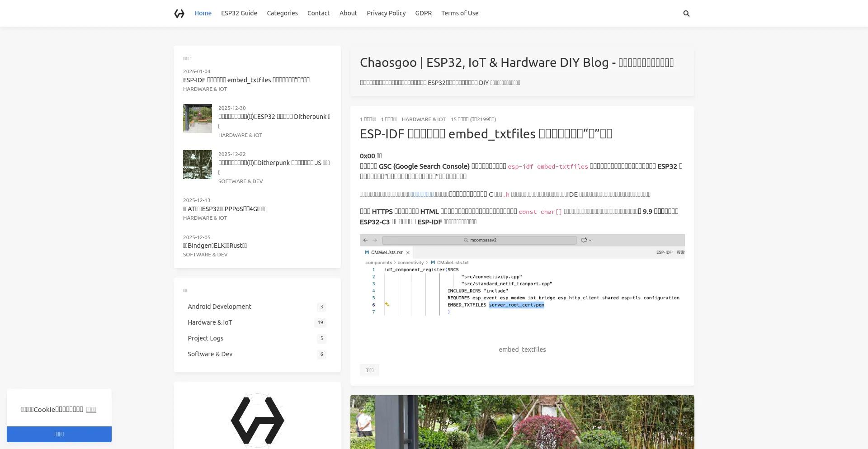Select Project Logs category
This screenshot has height=449, width=868.
click(257, 338)
